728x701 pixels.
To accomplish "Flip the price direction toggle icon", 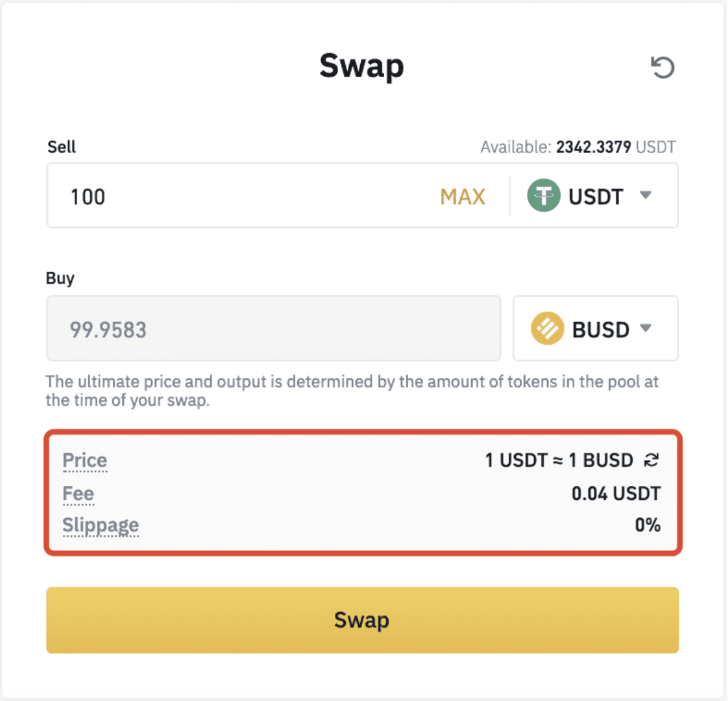I will pos(652,460).
